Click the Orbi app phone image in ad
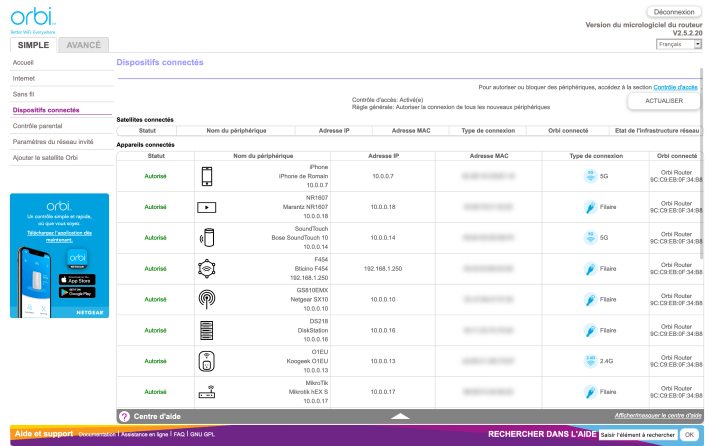The height and width of the screenshot is (446, 714). click(35, 282)
